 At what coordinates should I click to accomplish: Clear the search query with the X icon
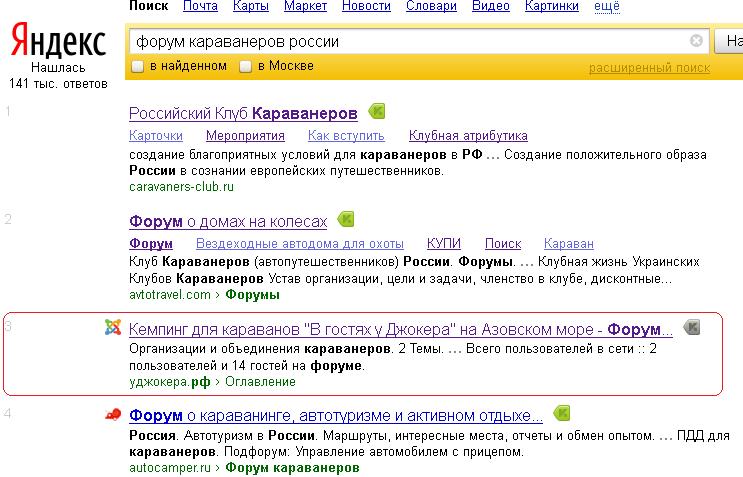(696, 41)
